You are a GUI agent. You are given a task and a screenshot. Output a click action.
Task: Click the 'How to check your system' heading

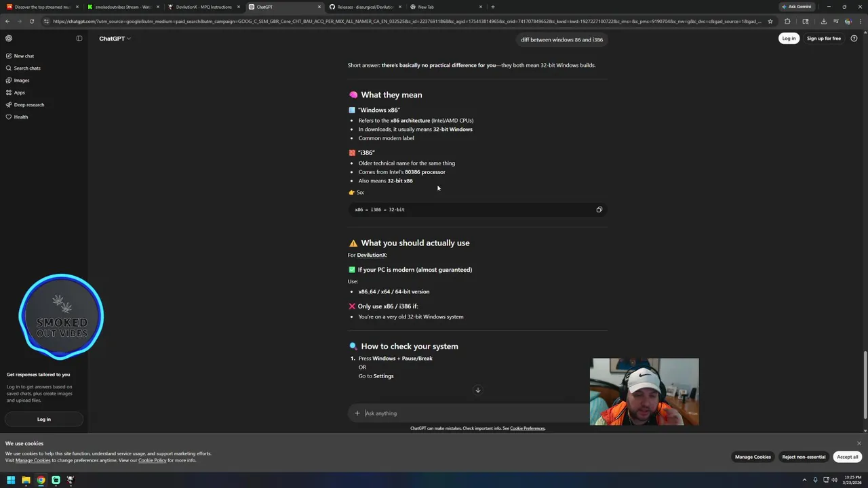[410, 346]
